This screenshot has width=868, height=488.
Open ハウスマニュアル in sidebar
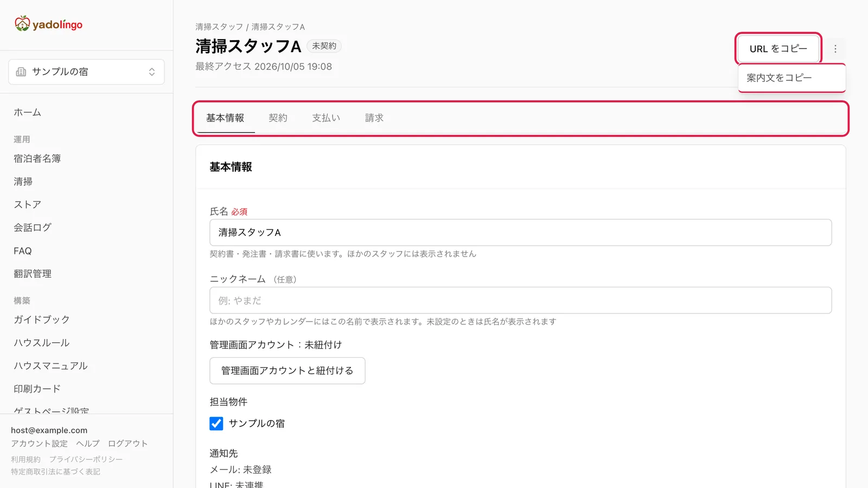(51, 366)
